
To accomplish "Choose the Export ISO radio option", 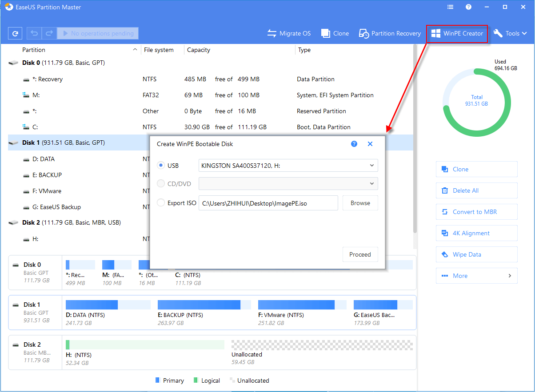I will 161,203.
